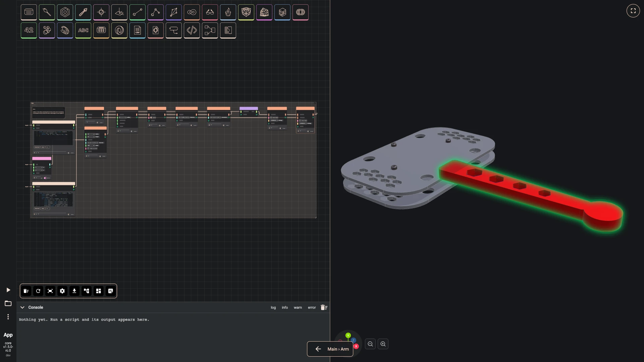
Task: Collapse the Console panel chevron
Action: [22, 307]
